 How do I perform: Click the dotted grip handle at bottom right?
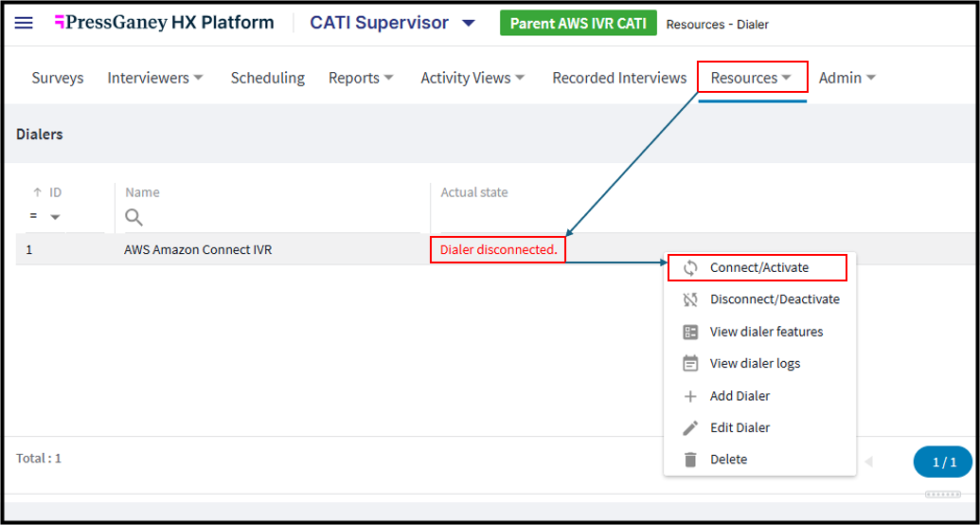coord(943,495)
